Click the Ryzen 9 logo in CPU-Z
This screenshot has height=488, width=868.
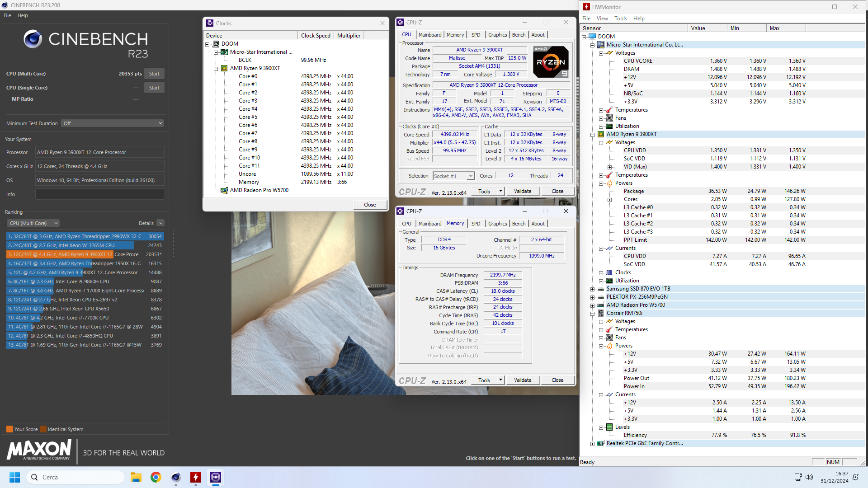click(551, 62)
